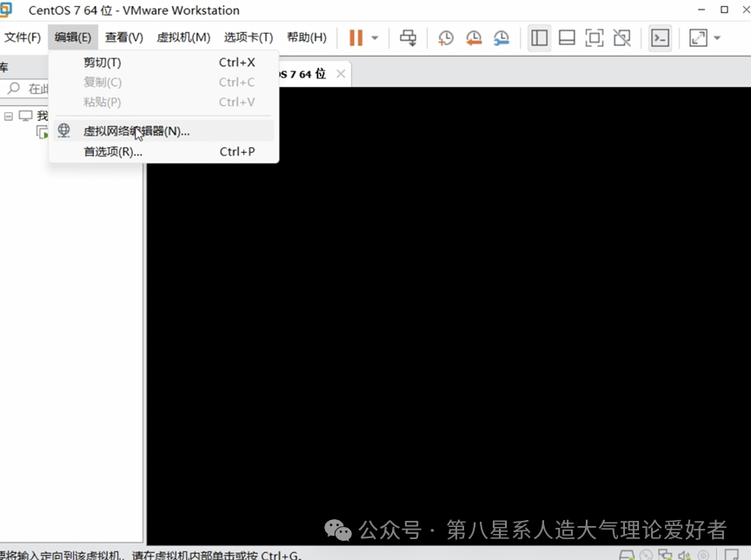Open the 虚拟机(M) menu in menu bar
This screenshot has width=751, height=560.
click(183, 37)
